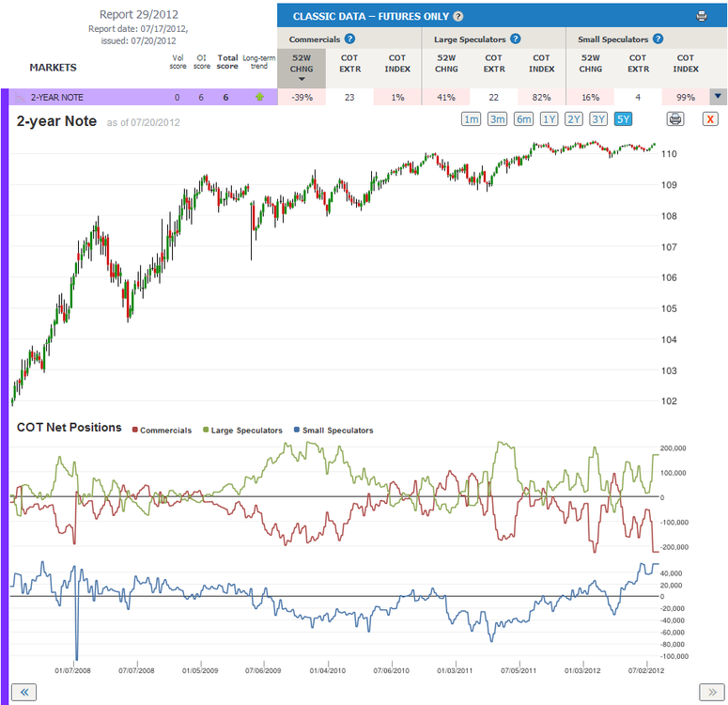Screen dimensions: 728x705
Task: Select the 2-YEAR NOTE market row
Action: tap(143, 97)
